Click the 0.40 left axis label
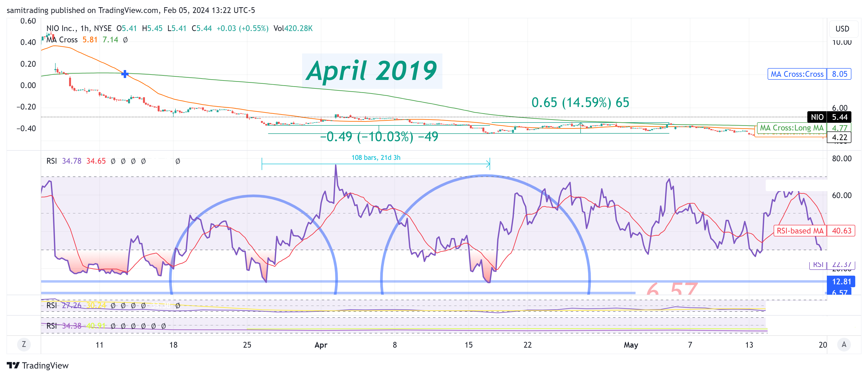Screen dimensions: 868x377 click(28, 42)
